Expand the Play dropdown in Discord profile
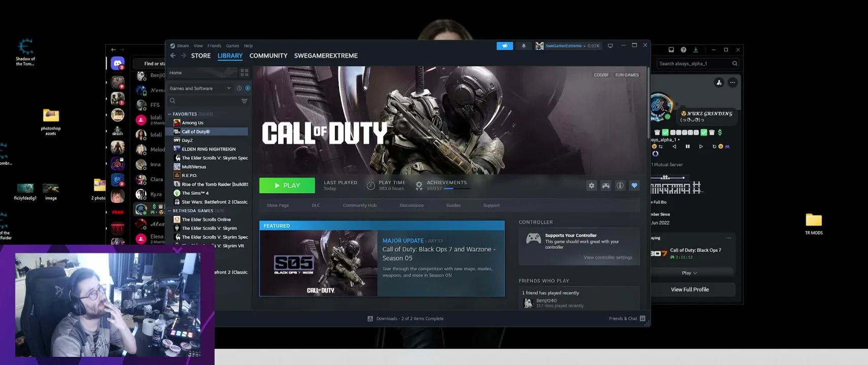Image resolution: width=868 pixels, height=365 pixels. click(689, 273)
